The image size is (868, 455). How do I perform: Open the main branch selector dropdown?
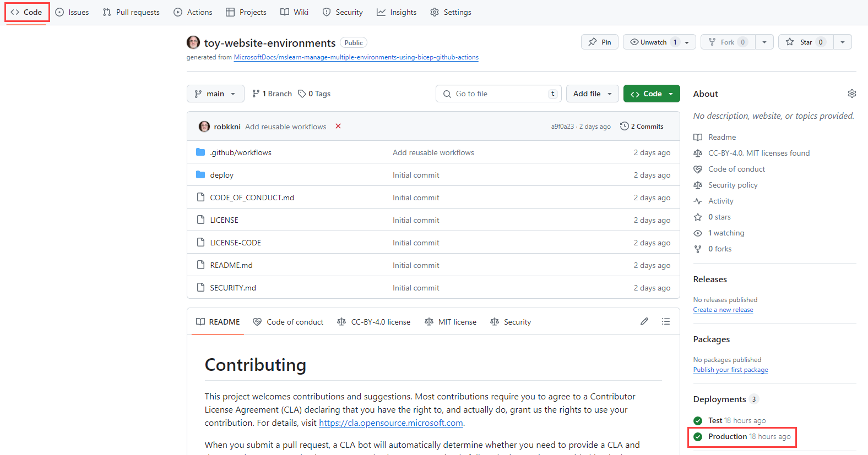(x=215, y=94)
